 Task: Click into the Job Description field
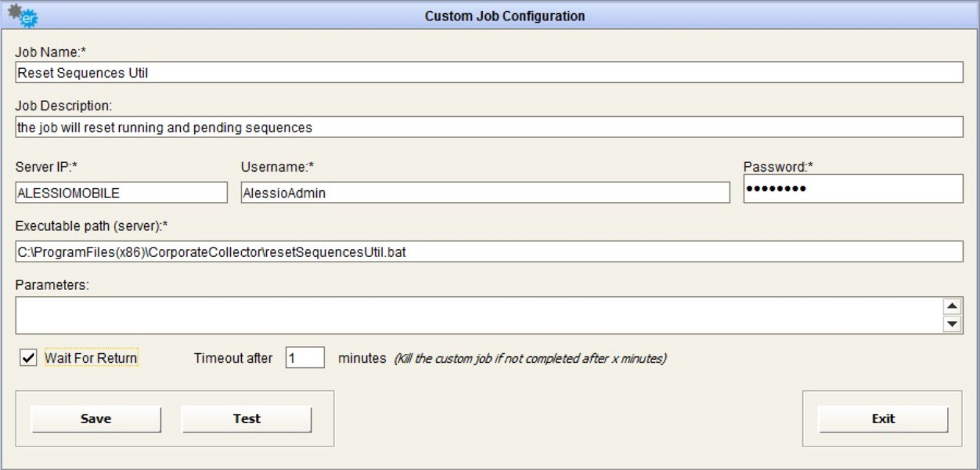point(488,127)
